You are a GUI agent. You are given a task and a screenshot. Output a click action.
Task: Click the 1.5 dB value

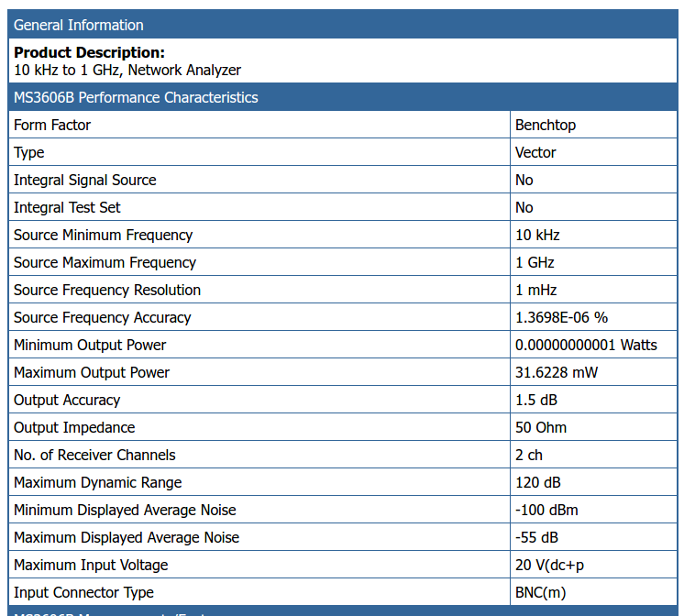[536, 400]
